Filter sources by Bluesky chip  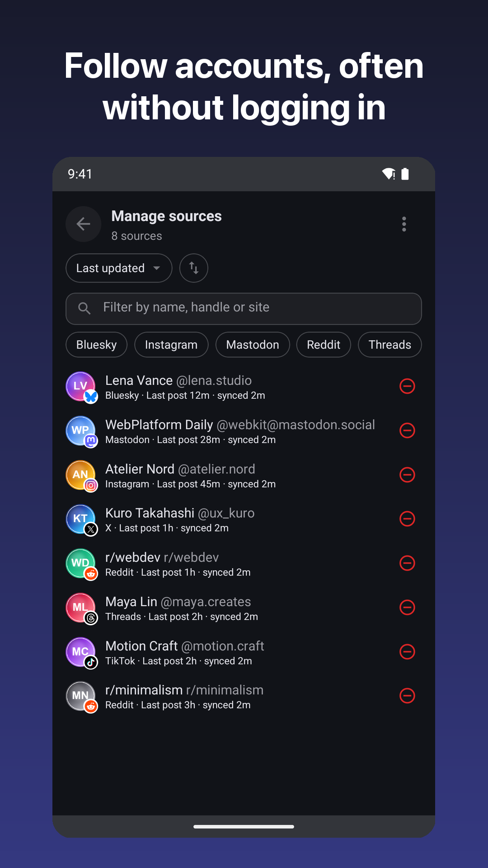[96, 344]
